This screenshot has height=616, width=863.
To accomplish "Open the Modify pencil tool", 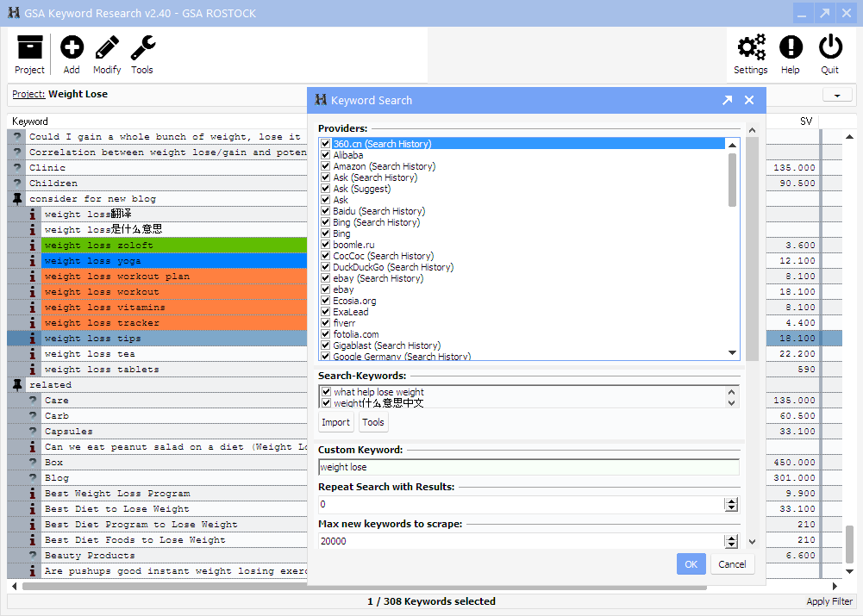I will click(107, 54).
